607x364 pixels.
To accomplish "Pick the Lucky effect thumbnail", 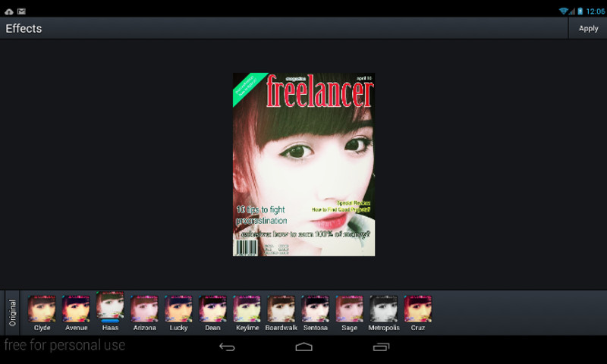I will 178,309.
